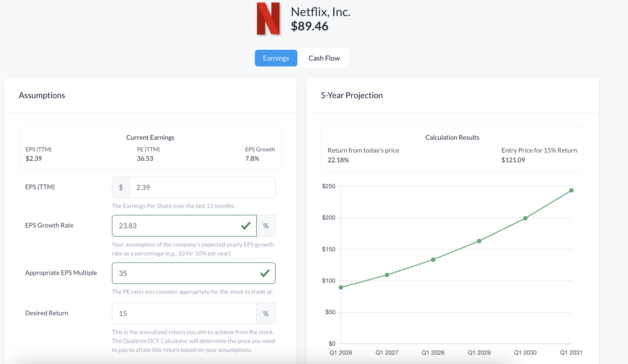This screenshot has height=364, width=628.
Task: Click percent symbol beside Desired Return
Action: pos(266,313)
